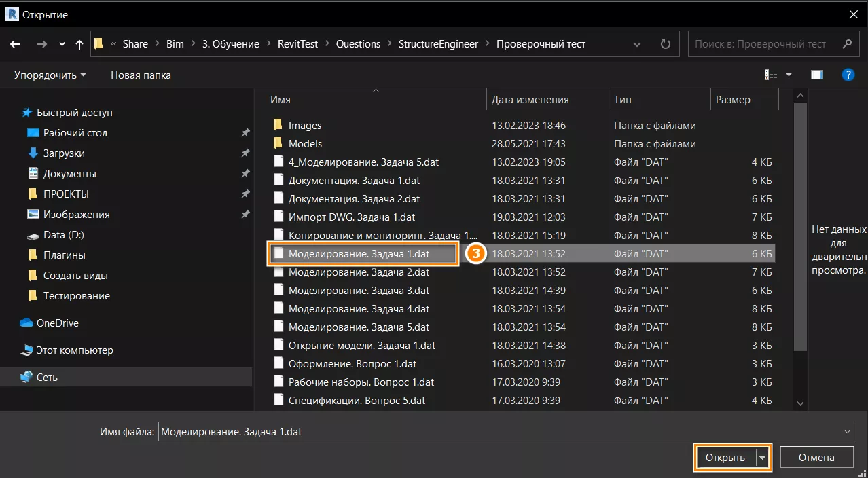868x478 pixels.
Task: Open the Images folder
Action: (304, 126)
